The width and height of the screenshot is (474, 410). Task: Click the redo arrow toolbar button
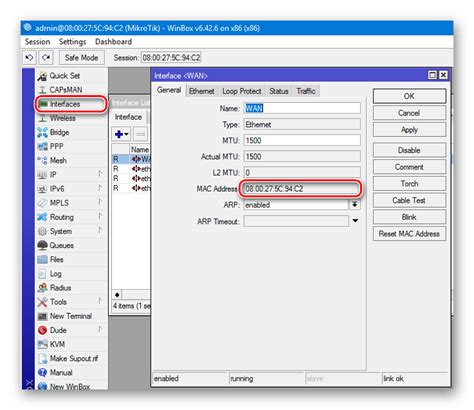46,58
